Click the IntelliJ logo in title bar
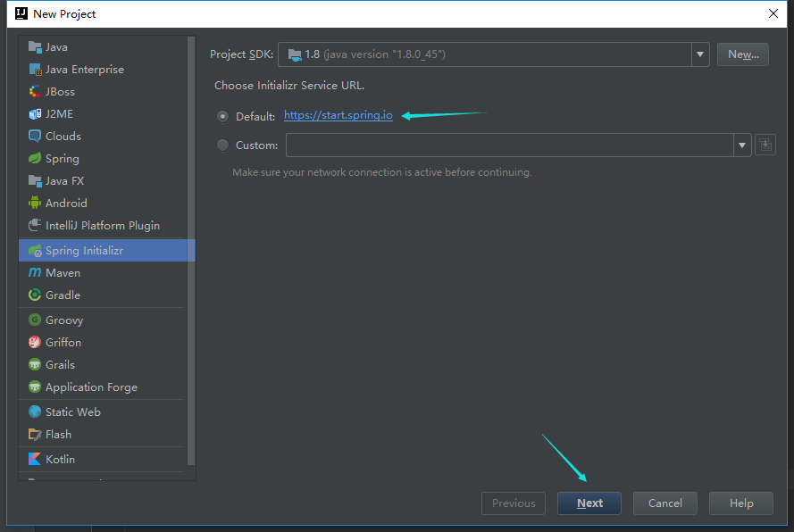Screen dimensions: 794x532 click(x=21, y=13)
